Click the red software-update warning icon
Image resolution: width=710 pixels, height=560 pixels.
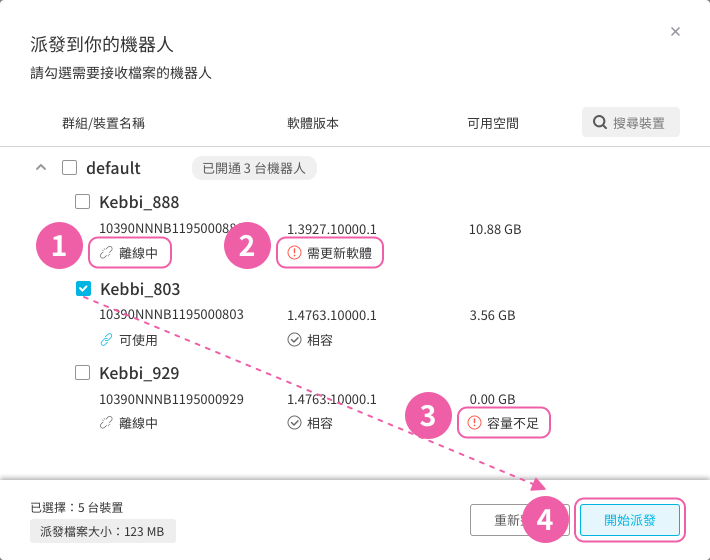click(294, 253)
